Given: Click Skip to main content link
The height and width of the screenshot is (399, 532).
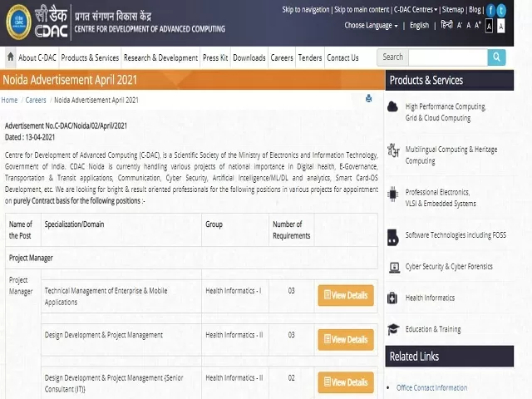Looking at the screenshot, I should (362, 9).
